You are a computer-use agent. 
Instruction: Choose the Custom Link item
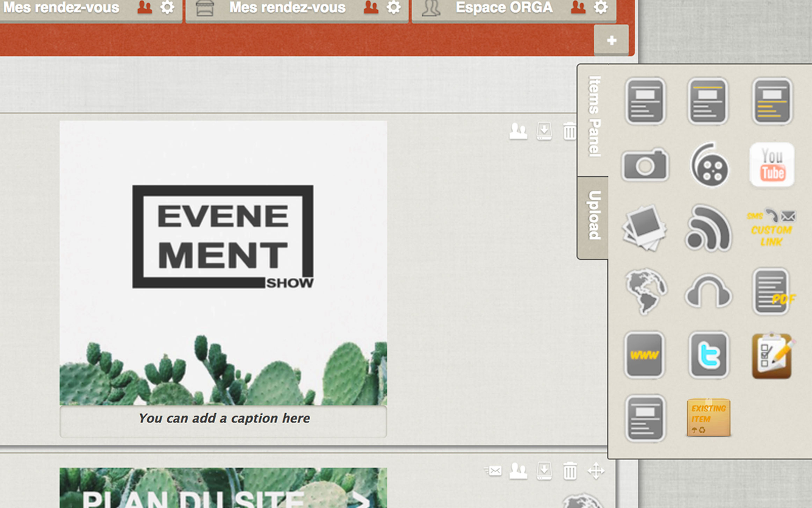tap(772, 228)
